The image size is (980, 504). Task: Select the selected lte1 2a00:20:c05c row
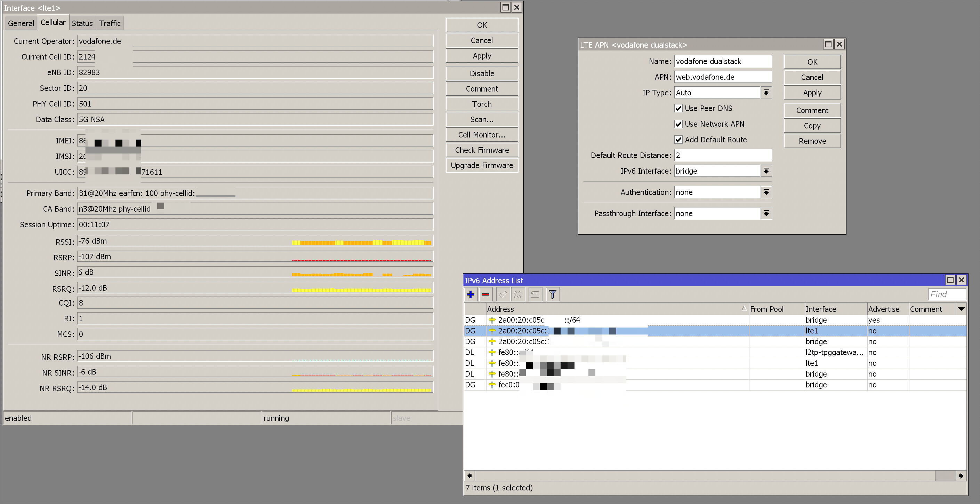tap(715, 331)
